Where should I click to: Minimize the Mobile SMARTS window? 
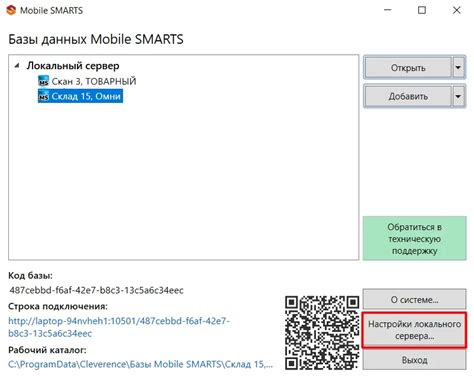388,10
